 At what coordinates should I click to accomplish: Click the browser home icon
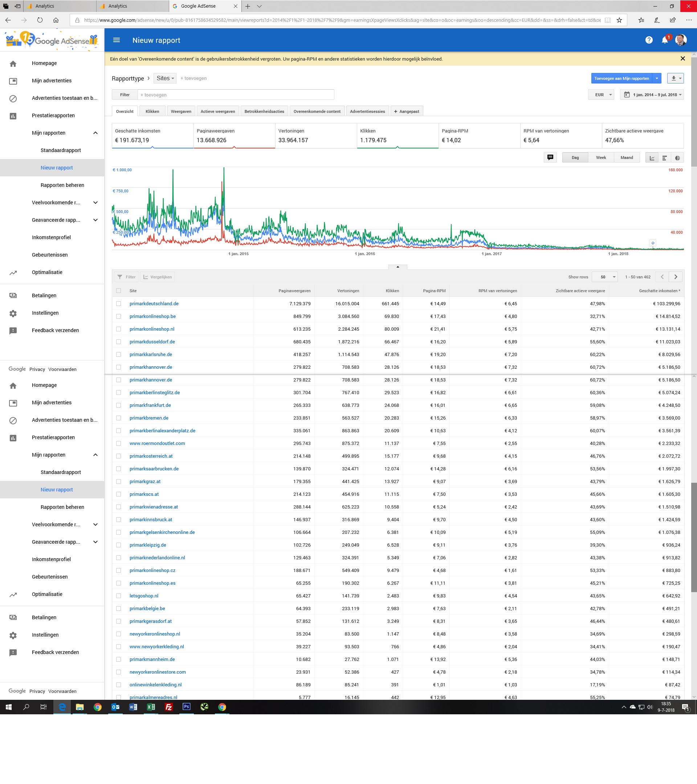(x=56, y=20)
